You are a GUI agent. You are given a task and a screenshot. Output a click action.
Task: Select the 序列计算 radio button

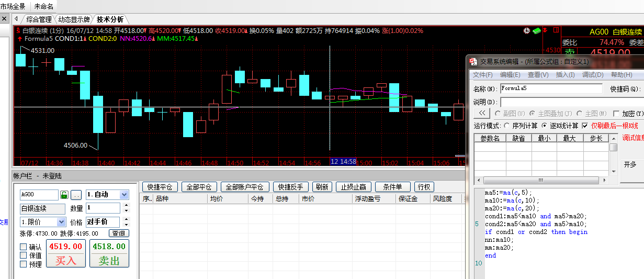tap(507, 126)
